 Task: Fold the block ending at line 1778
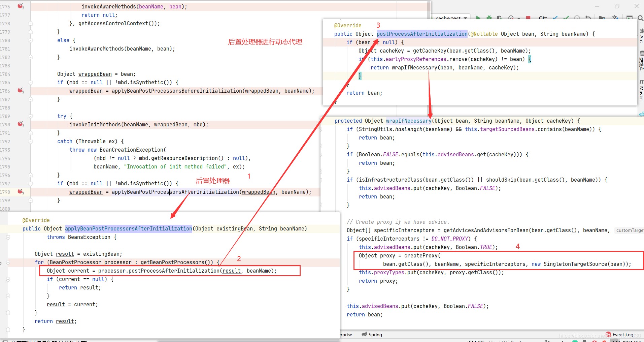31,24
